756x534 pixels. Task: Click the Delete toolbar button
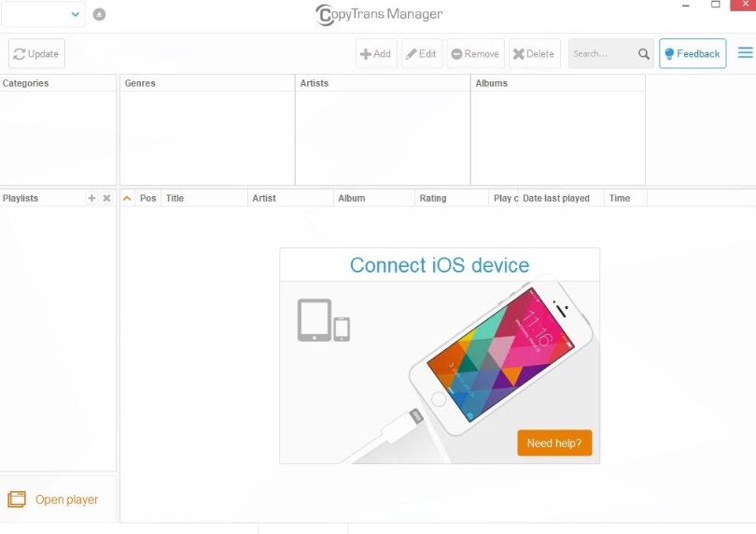534,54
